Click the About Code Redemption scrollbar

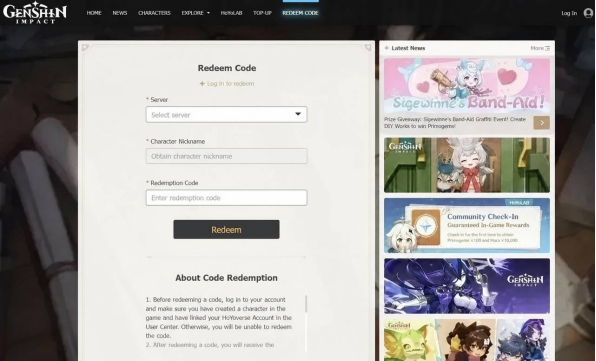click(x=306, y=304)
